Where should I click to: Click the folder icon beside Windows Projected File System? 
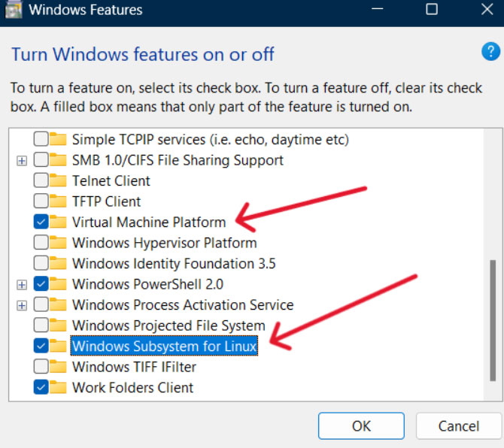click(x=58, y=325)
